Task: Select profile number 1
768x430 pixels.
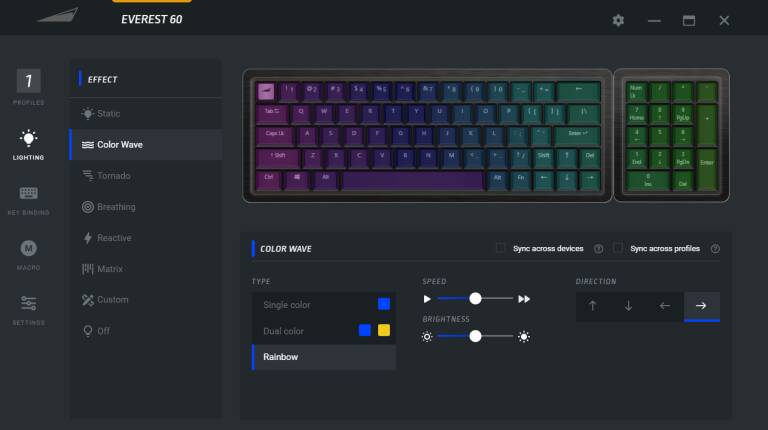Action: tap(28, 81)
